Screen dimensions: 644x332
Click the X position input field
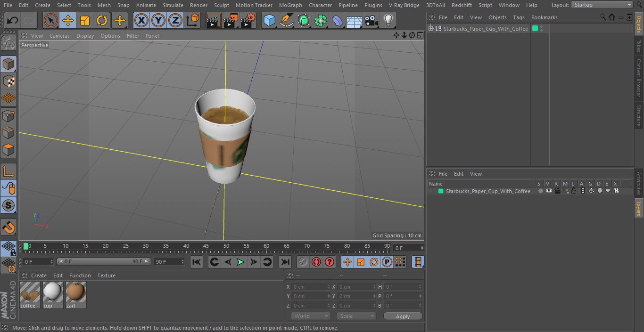[311, 287]
